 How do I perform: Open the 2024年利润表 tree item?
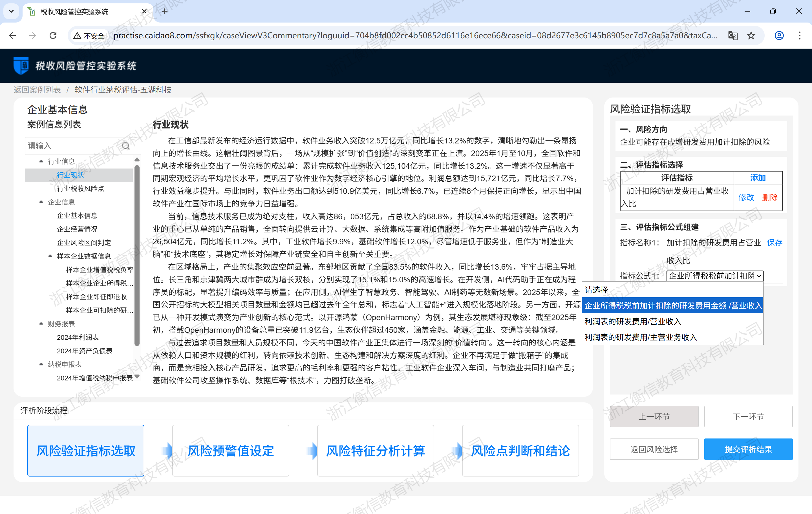click(x=78, y=337)
